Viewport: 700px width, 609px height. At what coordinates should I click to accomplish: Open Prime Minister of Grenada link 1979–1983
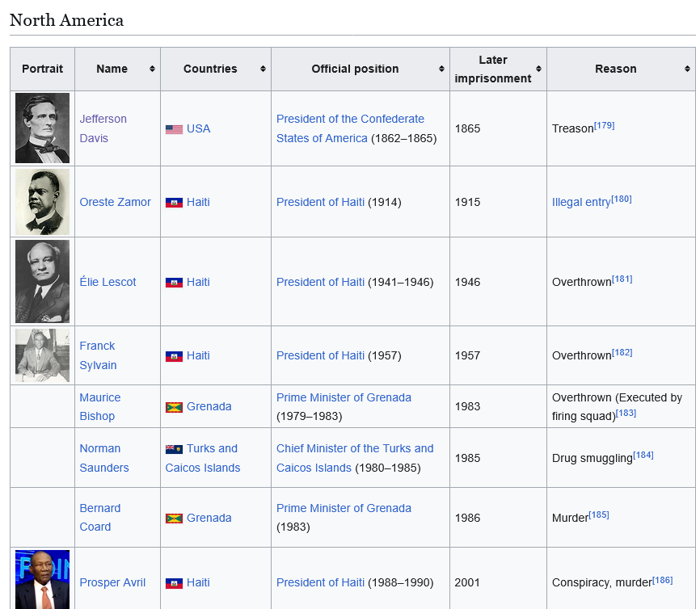tap(344, 397)
